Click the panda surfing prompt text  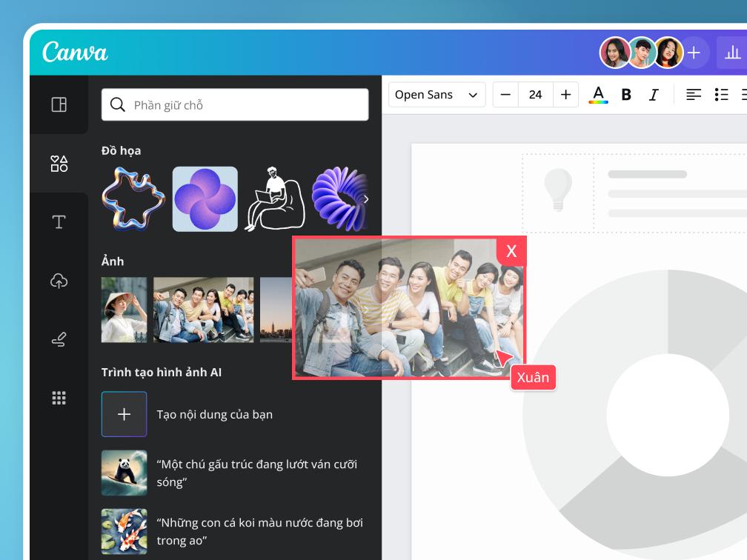pos(256,473)
